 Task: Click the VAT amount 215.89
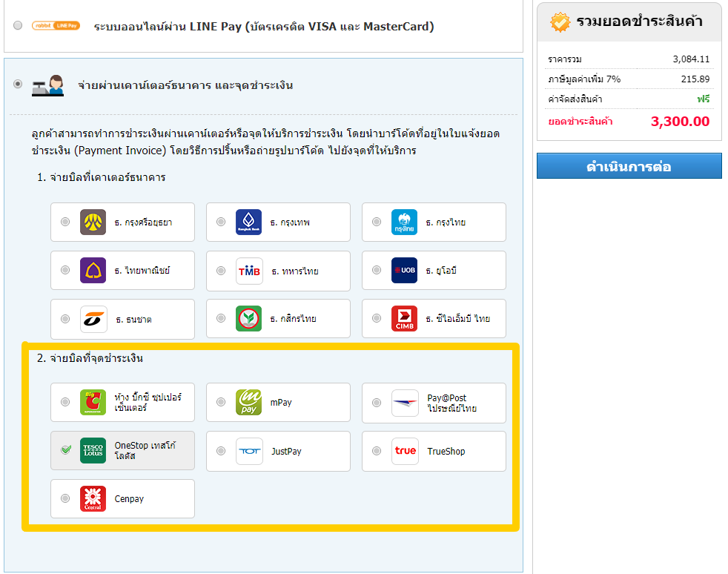tap(695, 79)
